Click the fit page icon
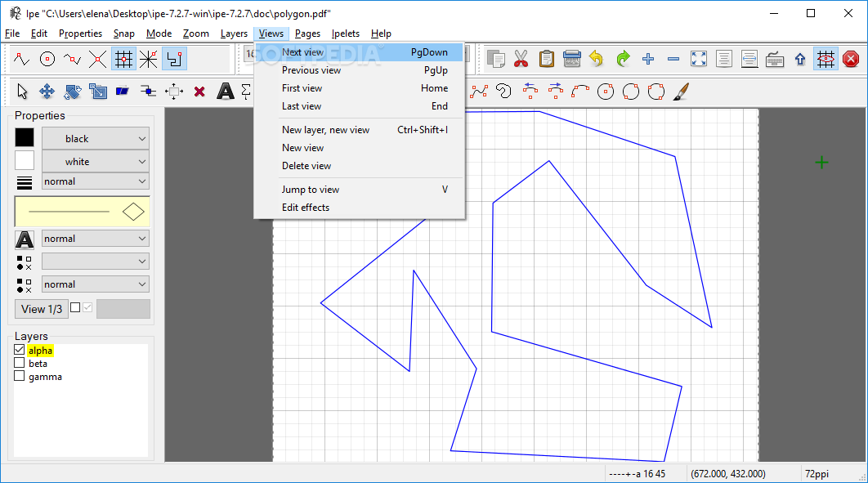 (x=699, y=59)
